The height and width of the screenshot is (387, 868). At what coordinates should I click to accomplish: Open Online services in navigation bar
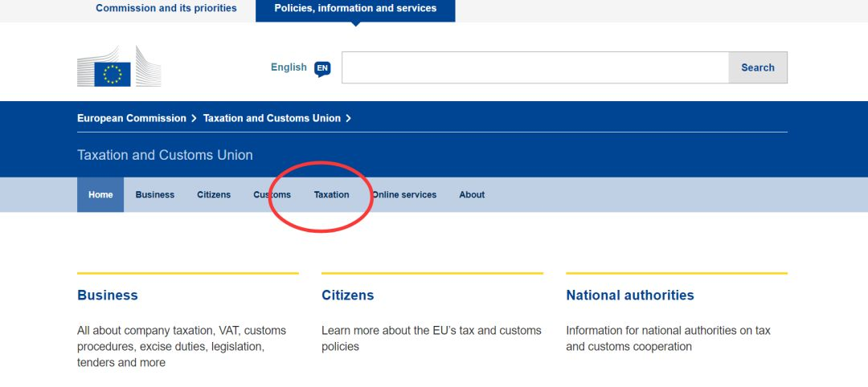point(404,194)
